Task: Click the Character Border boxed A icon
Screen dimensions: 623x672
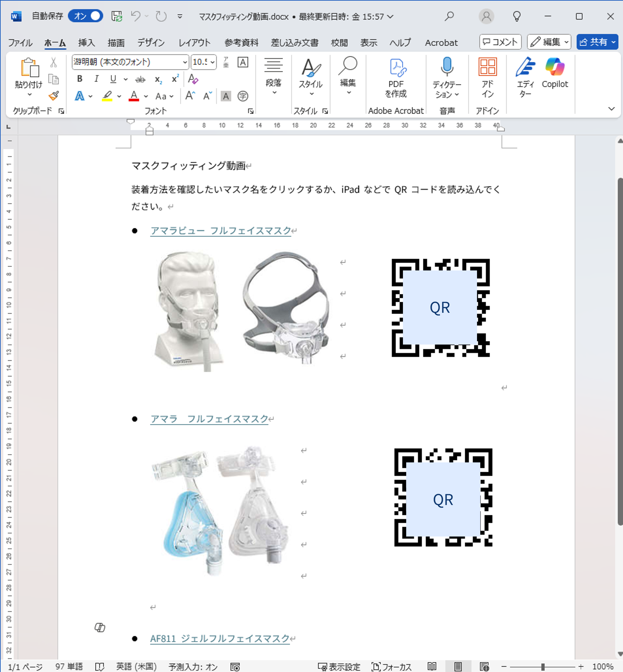Action: click(243, 62)
